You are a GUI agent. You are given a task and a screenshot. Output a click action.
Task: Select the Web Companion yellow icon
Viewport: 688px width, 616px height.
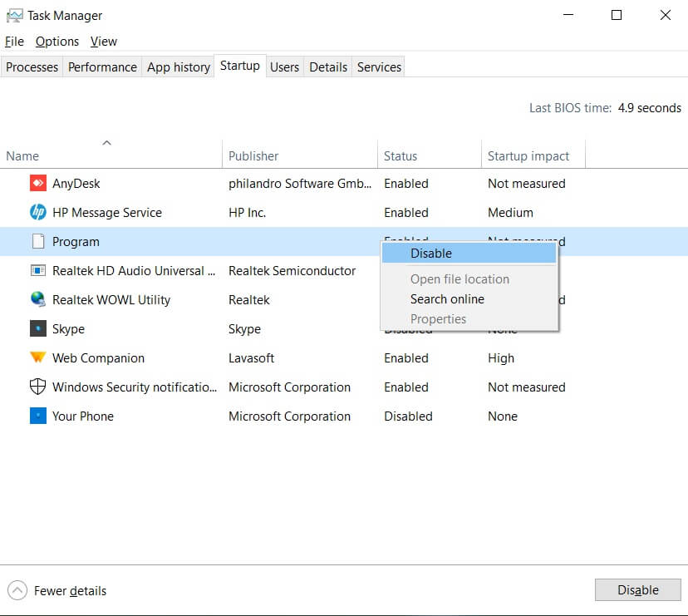tap(38, 358)
